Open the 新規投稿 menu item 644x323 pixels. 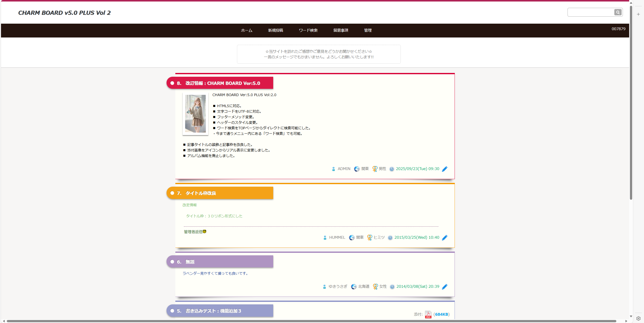click(275, 30)
